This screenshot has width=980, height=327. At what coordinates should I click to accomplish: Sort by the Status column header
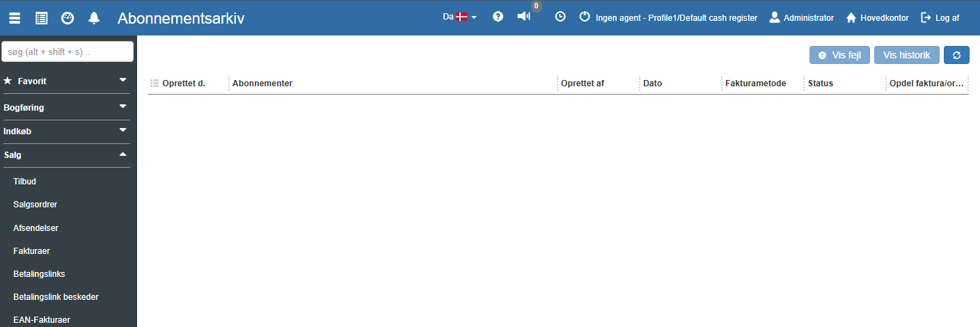point(821,83)
